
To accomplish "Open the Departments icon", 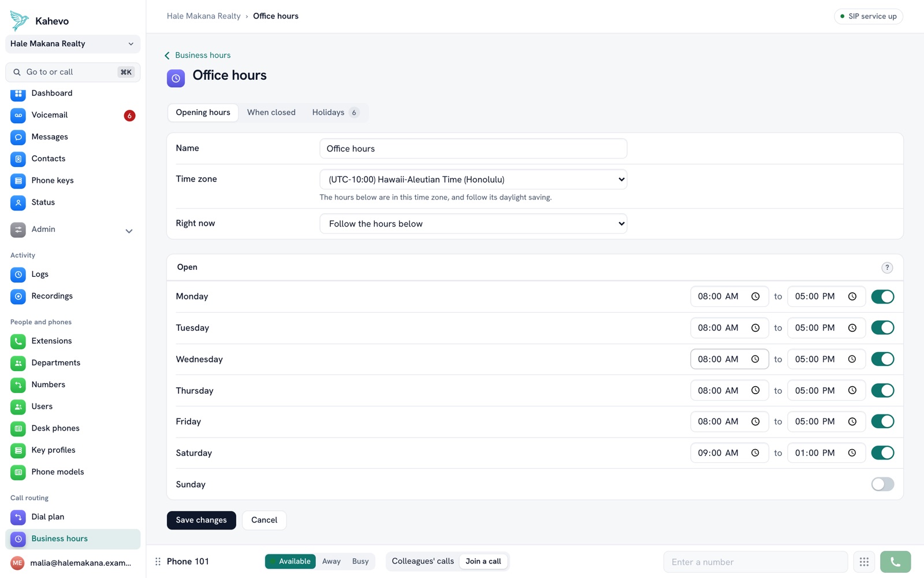I will click(x=18, y=364).
